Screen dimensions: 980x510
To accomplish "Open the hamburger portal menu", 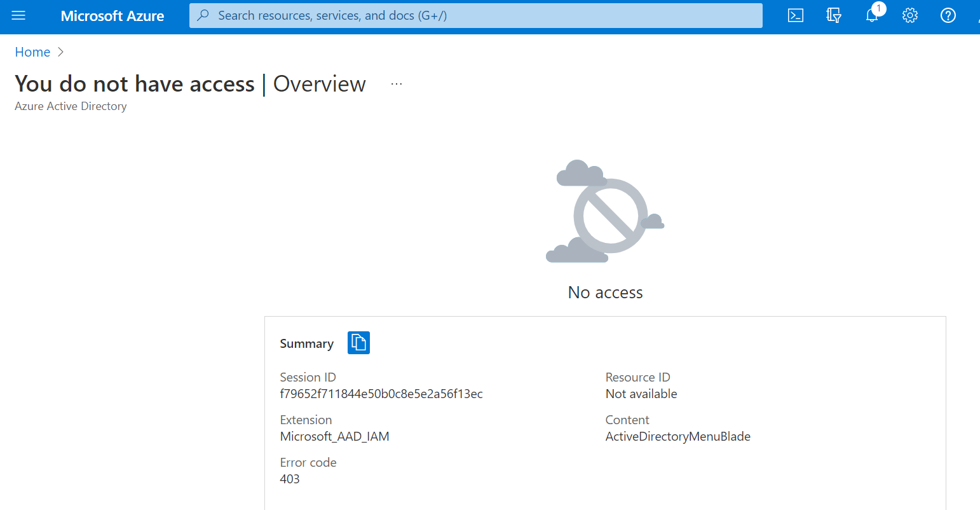I will pos(18,15).
